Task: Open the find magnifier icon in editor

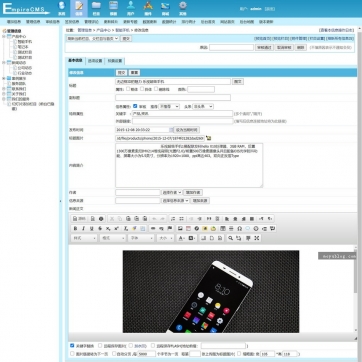Action: tap(230, 238)
